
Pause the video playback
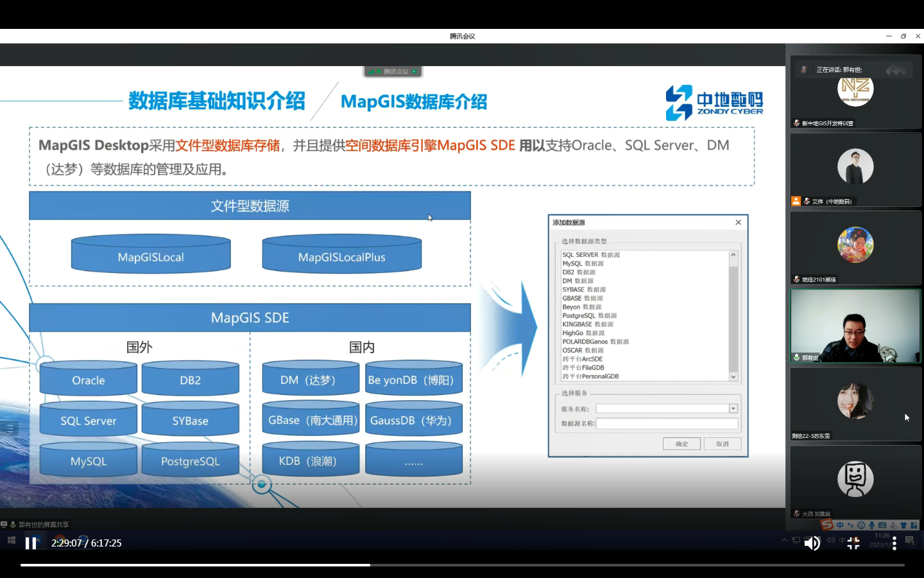click(31, 543)
